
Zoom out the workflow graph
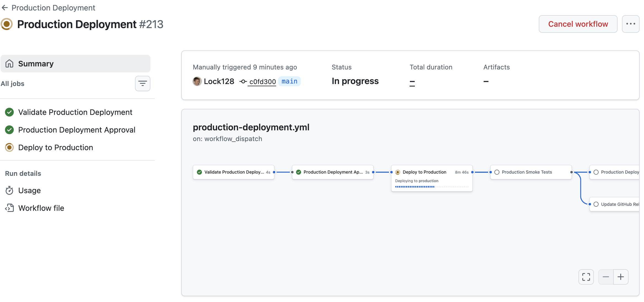click(x=606, y=277)
